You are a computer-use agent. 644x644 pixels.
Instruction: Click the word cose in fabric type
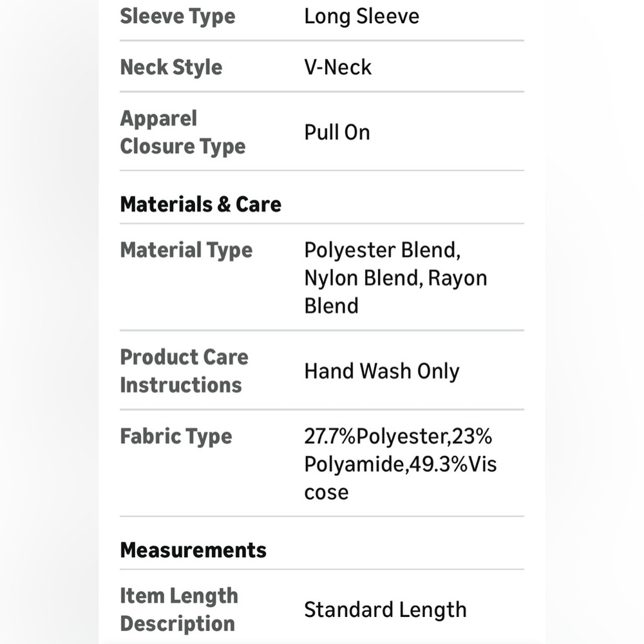tap(326, 493)
